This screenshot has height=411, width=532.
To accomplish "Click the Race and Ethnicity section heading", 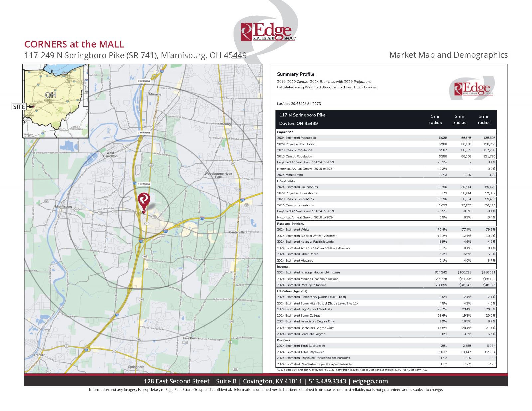I will [291, 224].
